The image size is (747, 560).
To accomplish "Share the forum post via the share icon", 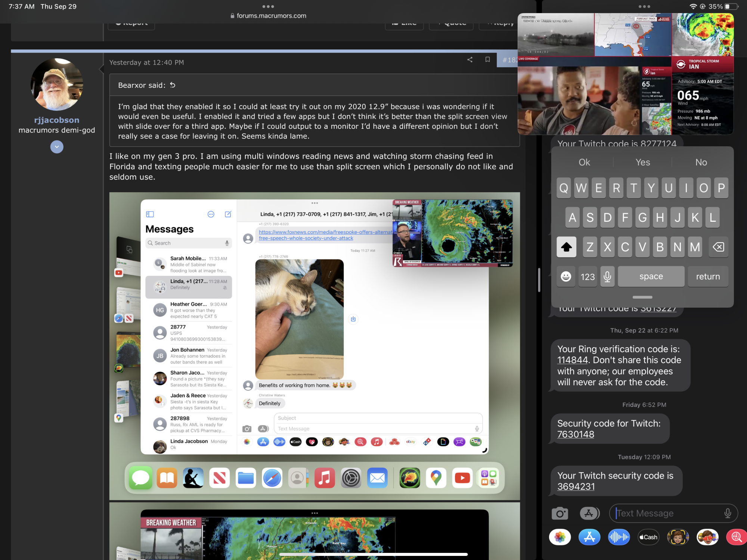I will [470, 60].
